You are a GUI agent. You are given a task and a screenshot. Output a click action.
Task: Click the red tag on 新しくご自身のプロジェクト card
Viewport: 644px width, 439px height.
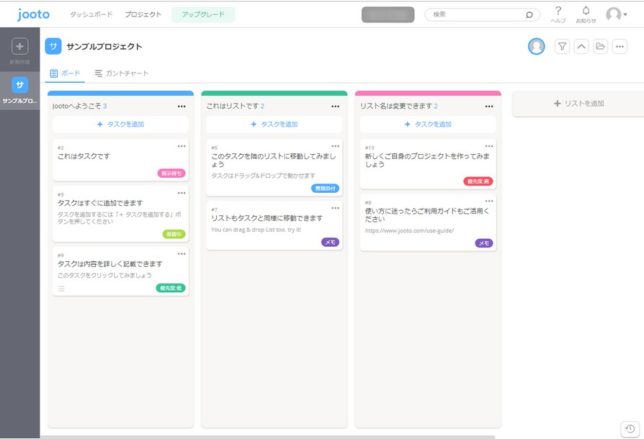478,181
